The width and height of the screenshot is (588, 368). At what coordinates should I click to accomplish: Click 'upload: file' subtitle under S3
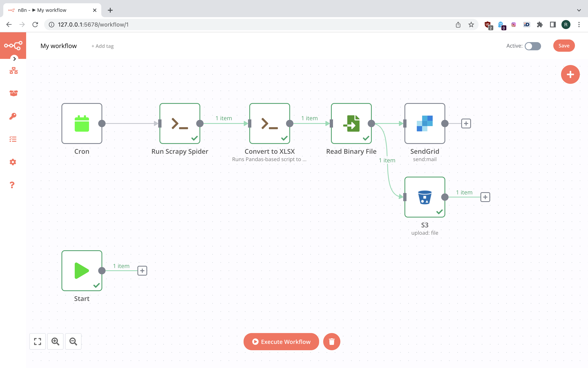tap(425, 233)
